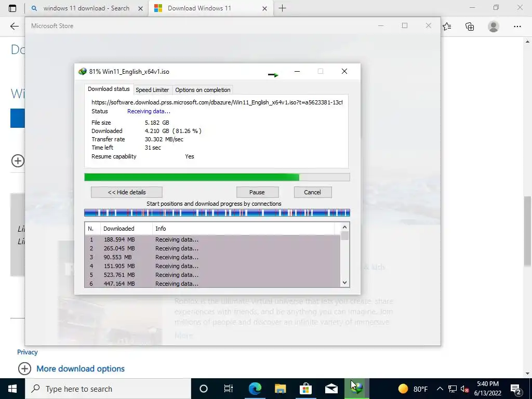Click the connections progress segment bar

pyautogui.click(x=217, y=212)
